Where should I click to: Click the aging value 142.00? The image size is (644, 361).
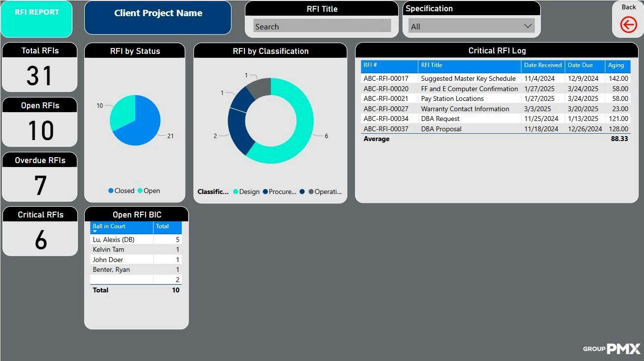point(619,78)
